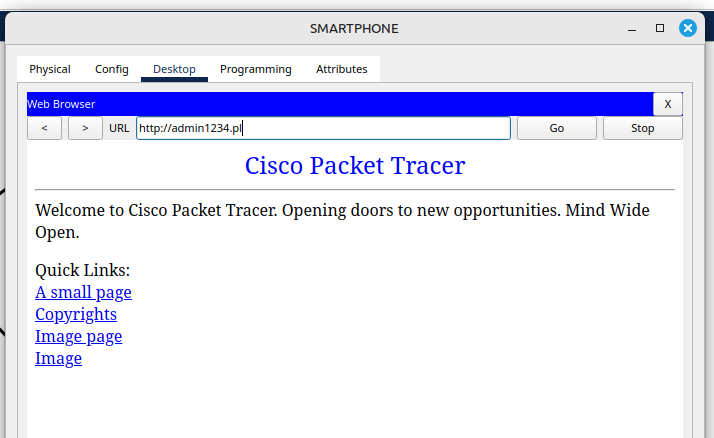Close the SMARTPHONE window
Screen dimensions: 714x438
point(688,28)
